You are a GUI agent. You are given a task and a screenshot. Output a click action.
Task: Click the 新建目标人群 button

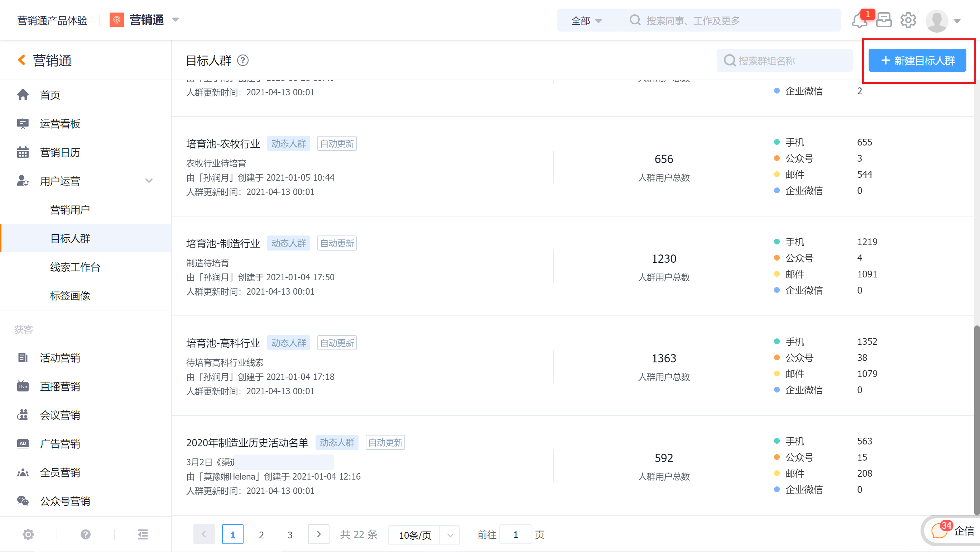pos(917,61)
